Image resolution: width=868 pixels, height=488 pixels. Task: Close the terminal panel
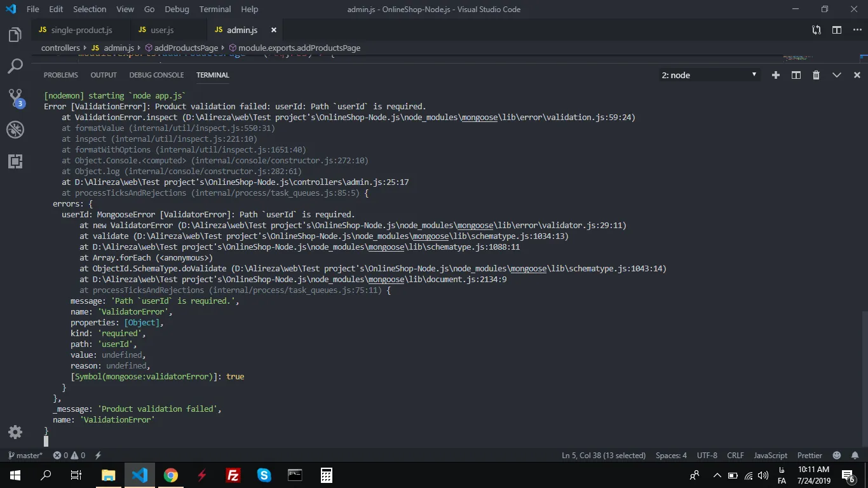(x=857, y=75)
